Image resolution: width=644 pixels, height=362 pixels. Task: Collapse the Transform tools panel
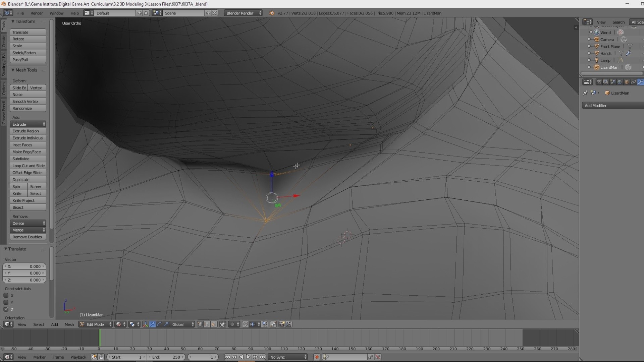(x=13, y=21)
